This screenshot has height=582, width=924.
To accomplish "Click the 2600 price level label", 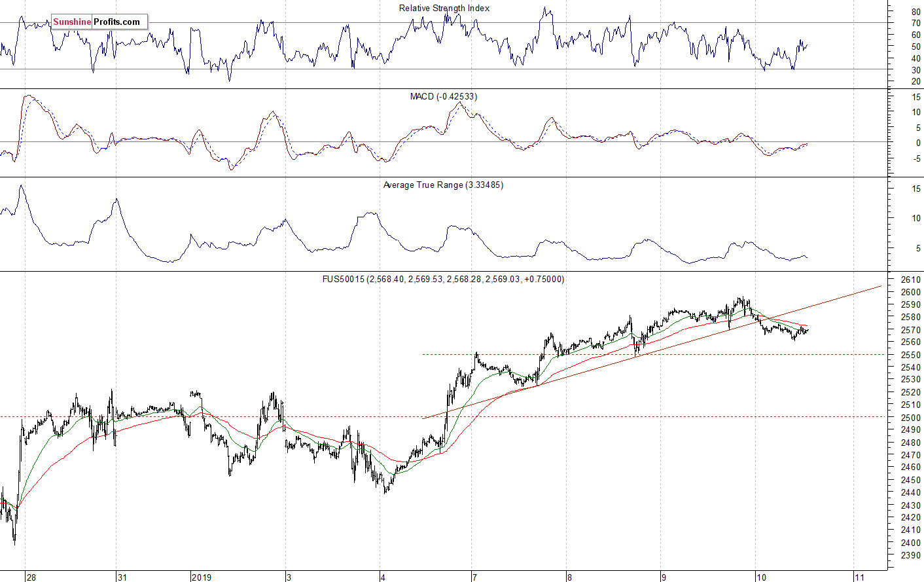I will [x=910, y=292].
